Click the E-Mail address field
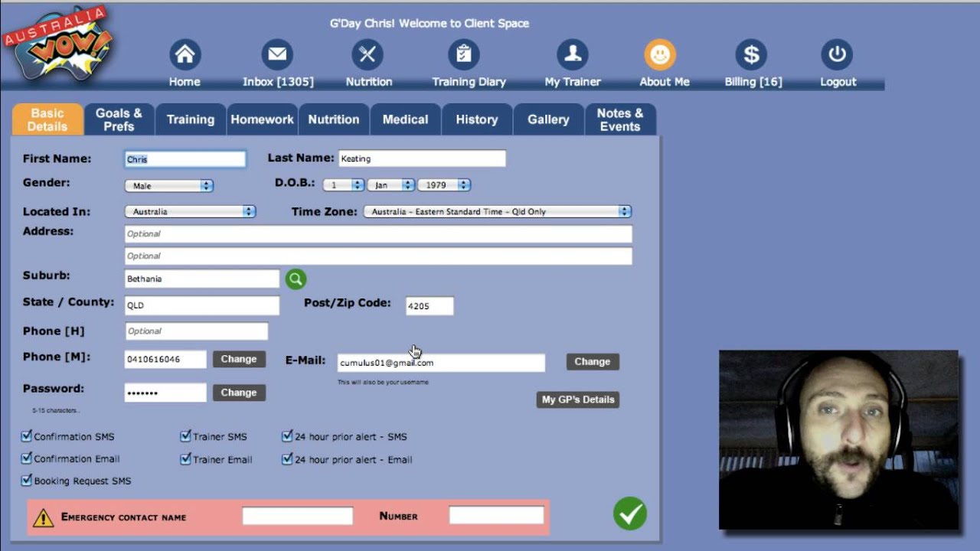Screen dimensions: 980x551 coord(441,363)
